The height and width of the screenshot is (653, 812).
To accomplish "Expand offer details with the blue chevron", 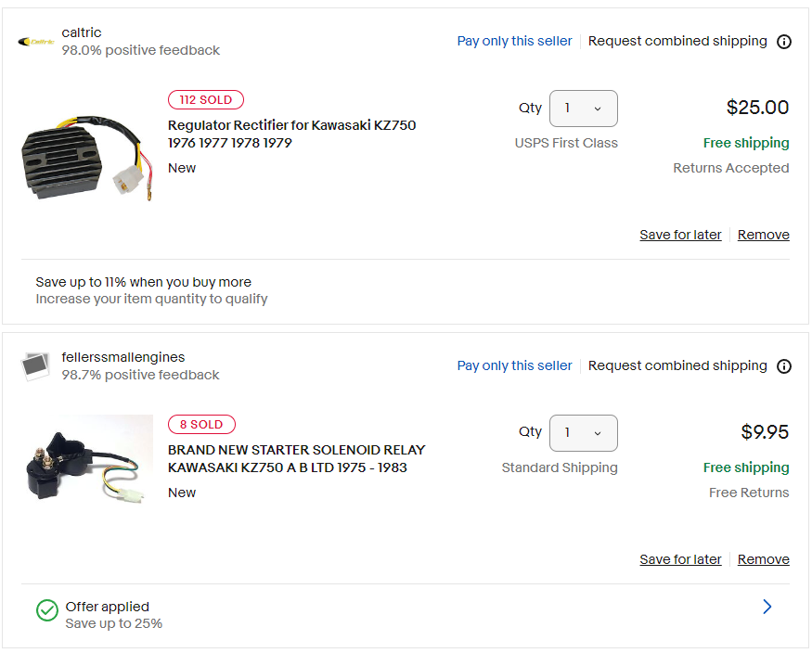I will [767, 607].
